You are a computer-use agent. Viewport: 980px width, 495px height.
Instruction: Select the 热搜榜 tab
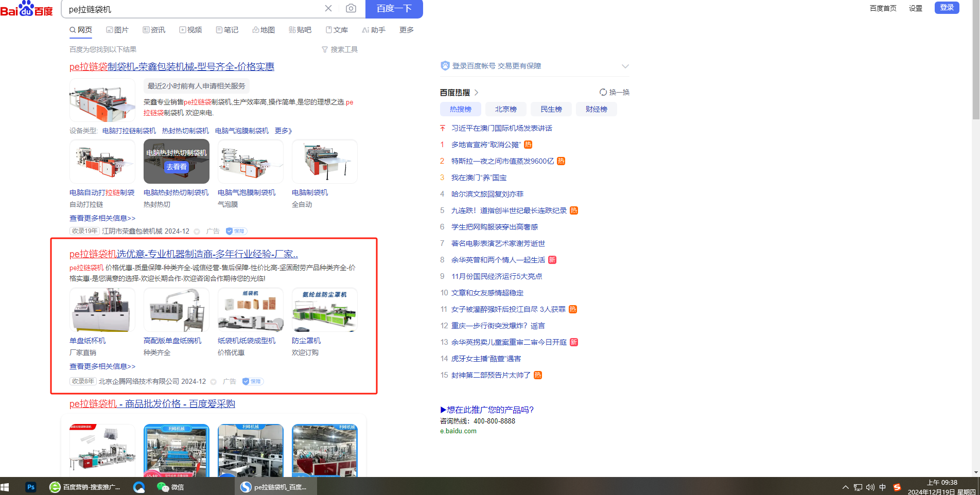point(461,109)
